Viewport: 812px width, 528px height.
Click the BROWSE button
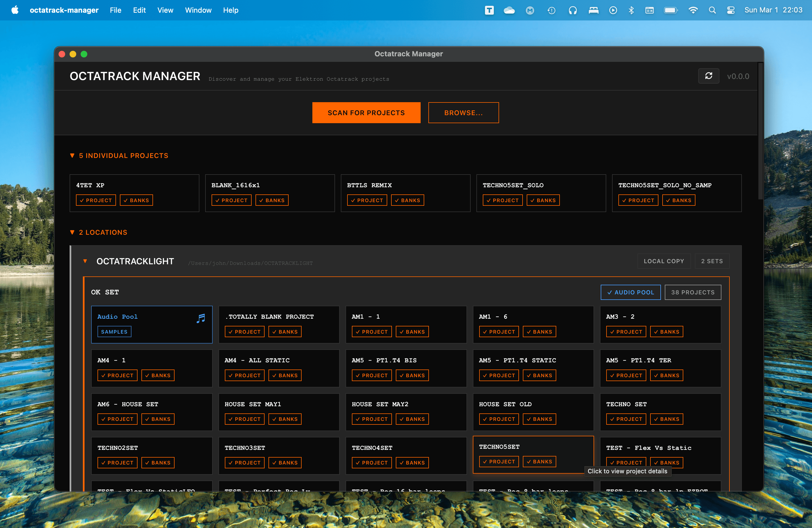pyautogui.click(x=463, y=113)
